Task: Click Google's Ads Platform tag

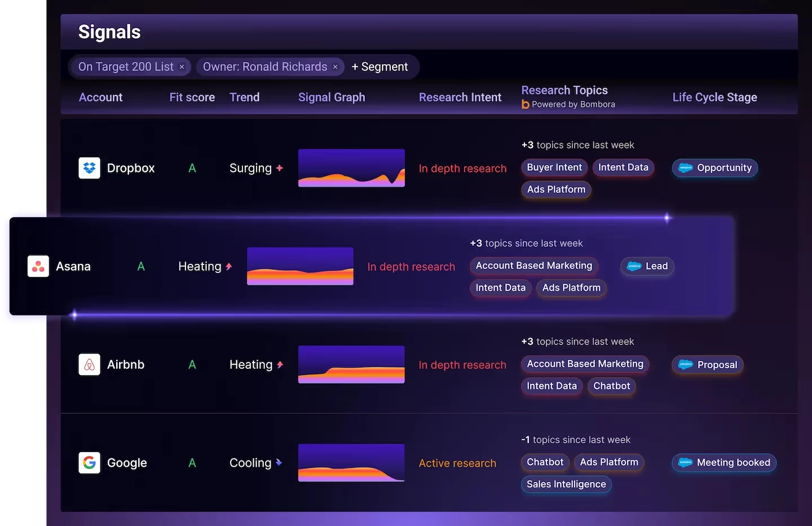Action: point(609,462)
